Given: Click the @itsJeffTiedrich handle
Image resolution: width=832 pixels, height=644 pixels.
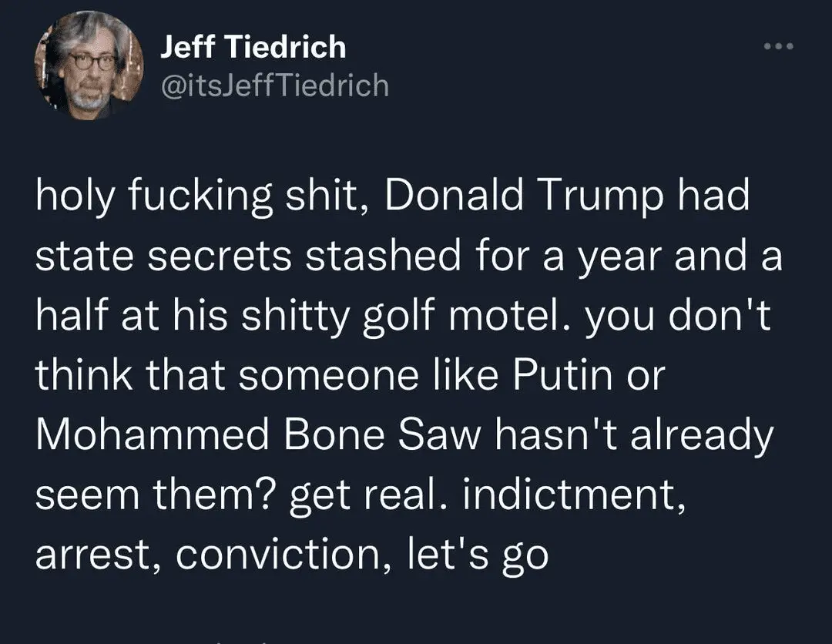Looking at the screenshot, I should coord(274,85).
